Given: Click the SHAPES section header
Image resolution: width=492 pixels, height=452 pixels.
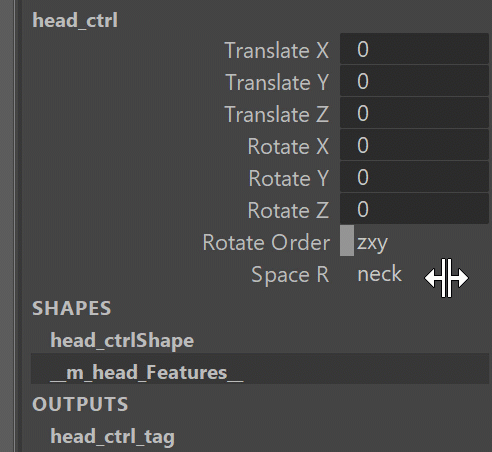Looking at the screenshot, I should [72, 308].
